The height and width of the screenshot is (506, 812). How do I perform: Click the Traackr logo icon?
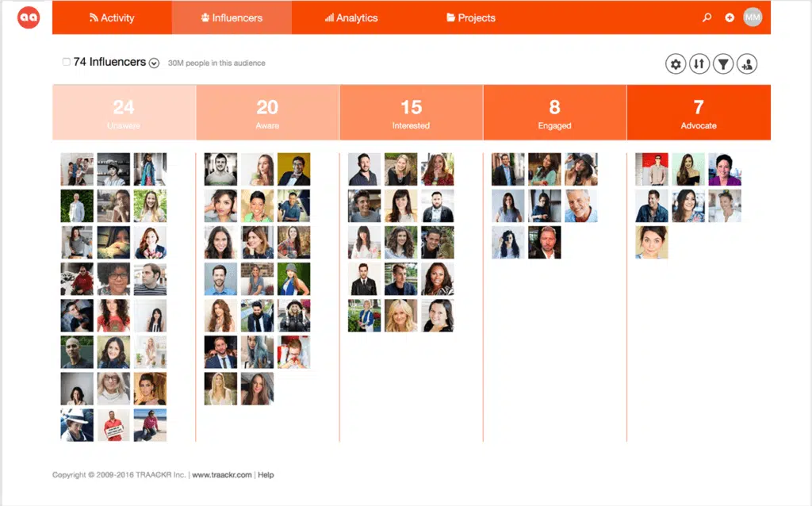pos(29,17)
